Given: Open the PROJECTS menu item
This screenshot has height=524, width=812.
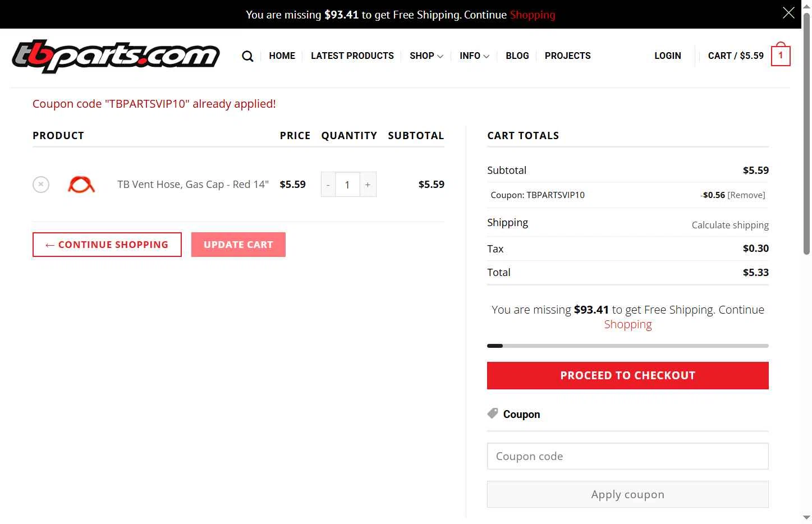Looking at the screenshot, I should click(x=568, y=56).
